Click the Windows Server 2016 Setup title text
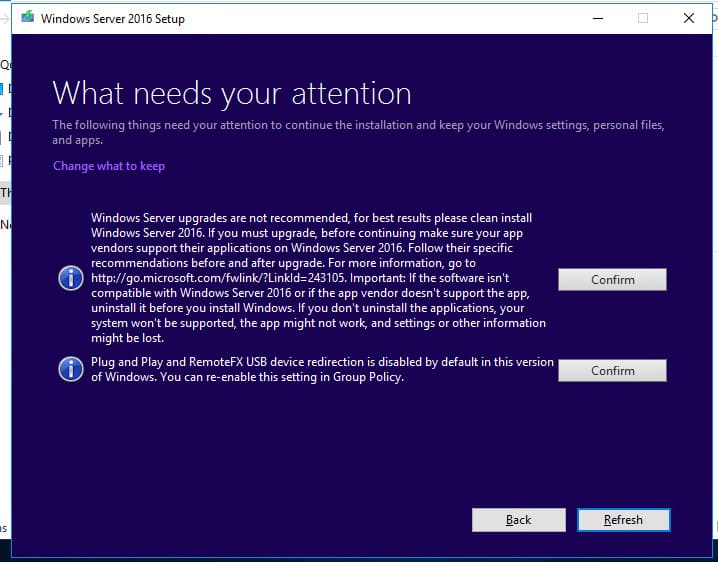The height and width of the screenshot is (562, 718). [113, 19]
